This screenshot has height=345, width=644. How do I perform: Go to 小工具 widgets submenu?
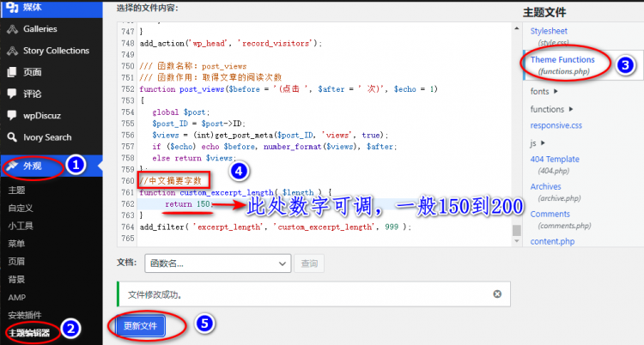[x=21, y=226]
